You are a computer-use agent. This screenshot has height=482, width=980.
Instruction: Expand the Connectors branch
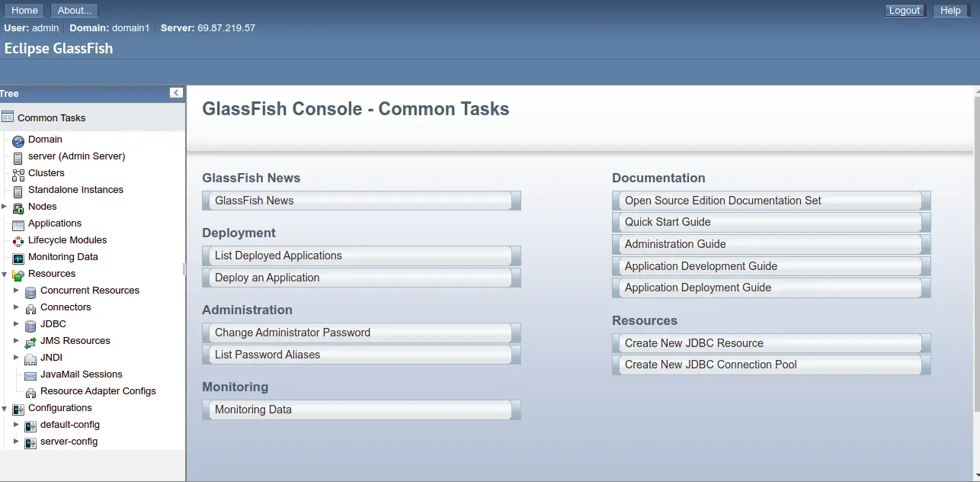click(16, 307)
